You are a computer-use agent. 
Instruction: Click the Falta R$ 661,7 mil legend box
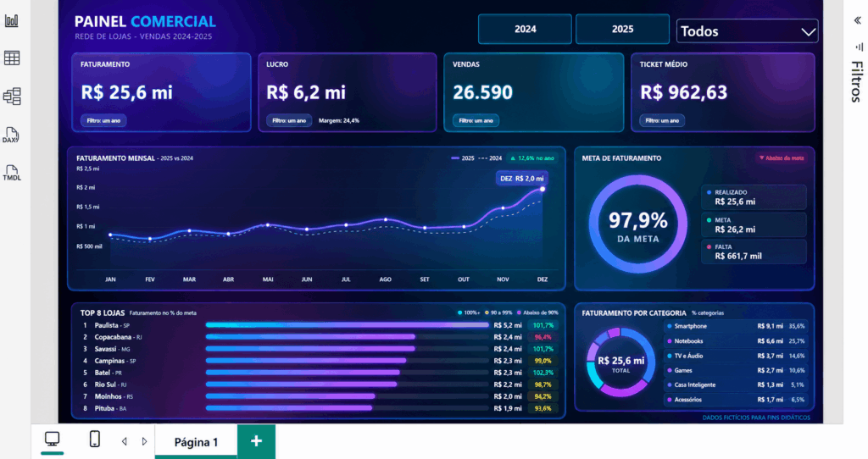754,252
